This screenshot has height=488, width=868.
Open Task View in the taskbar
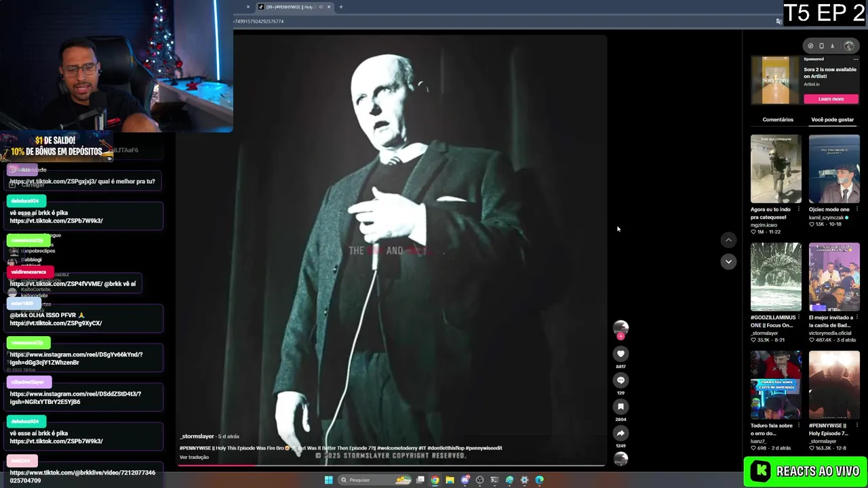[x=420, y=480]
